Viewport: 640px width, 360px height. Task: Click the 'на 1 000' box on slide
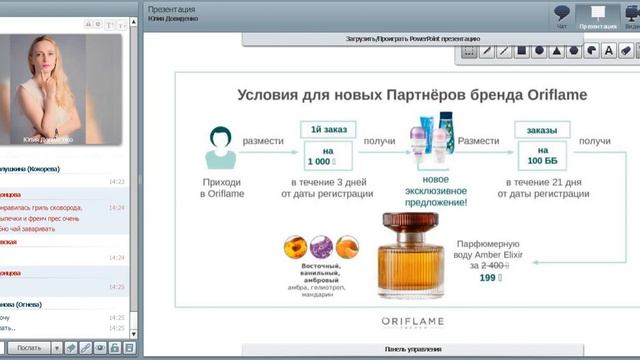point(328,156)
